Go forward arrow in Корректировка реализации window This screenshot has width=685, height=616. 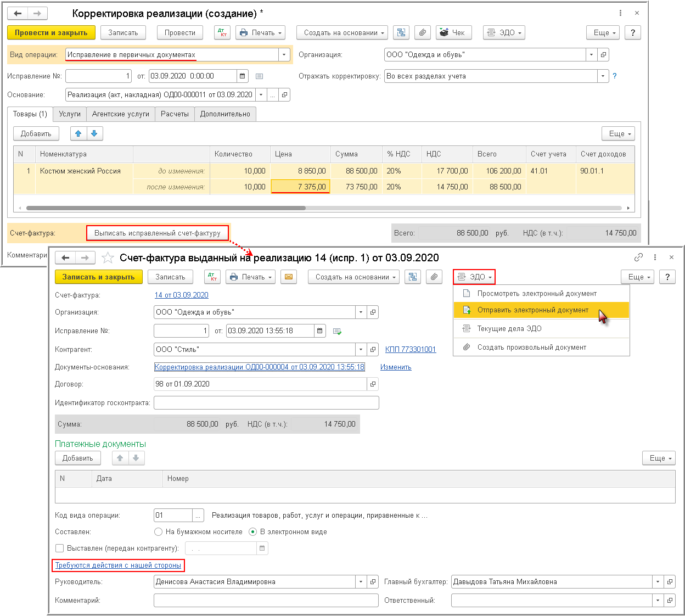(37, 13)
